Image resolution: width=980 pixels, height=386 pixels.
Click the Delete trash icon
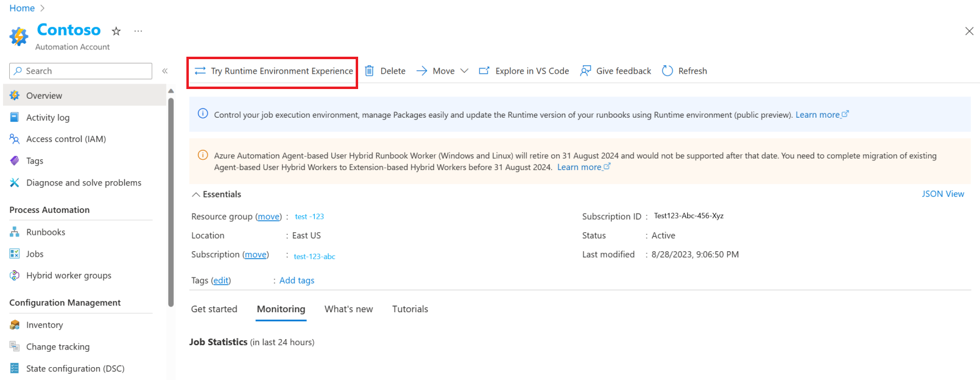pos(369,71)
